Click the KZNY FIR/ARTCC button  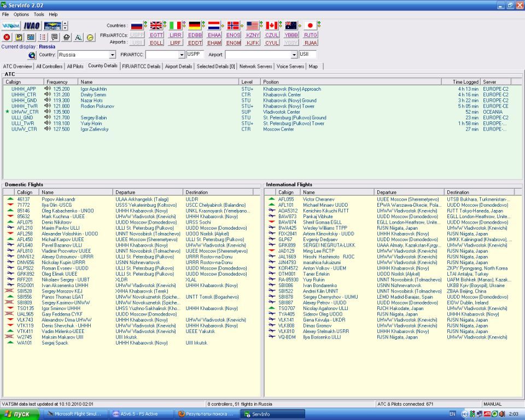pyautogui.click(x=253, y=35)
